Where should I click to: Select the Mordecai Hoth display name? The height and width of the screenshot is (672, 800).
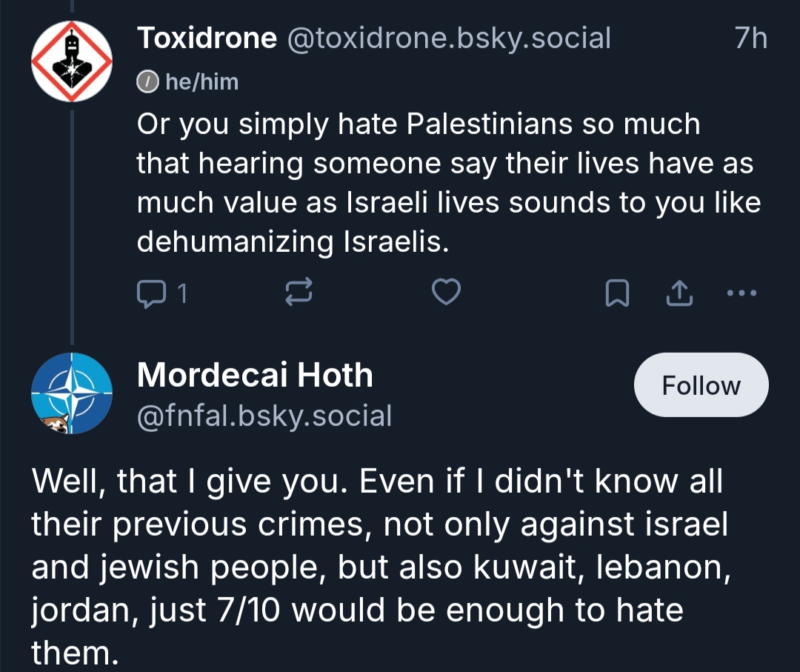coord(255,376)
